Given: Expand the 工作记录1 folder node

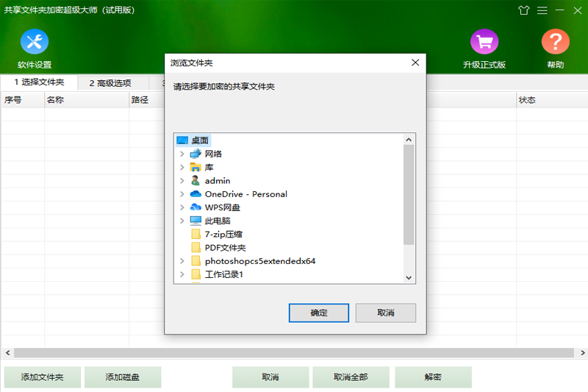Looking at the screenshot, I should (182, 274).
